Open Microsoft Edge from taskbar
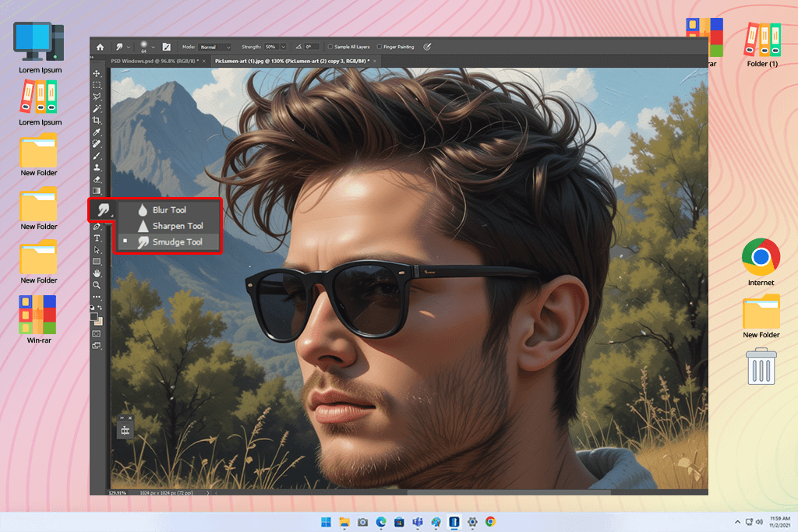This screenshot has width=798, height=532. pos(381,522)
